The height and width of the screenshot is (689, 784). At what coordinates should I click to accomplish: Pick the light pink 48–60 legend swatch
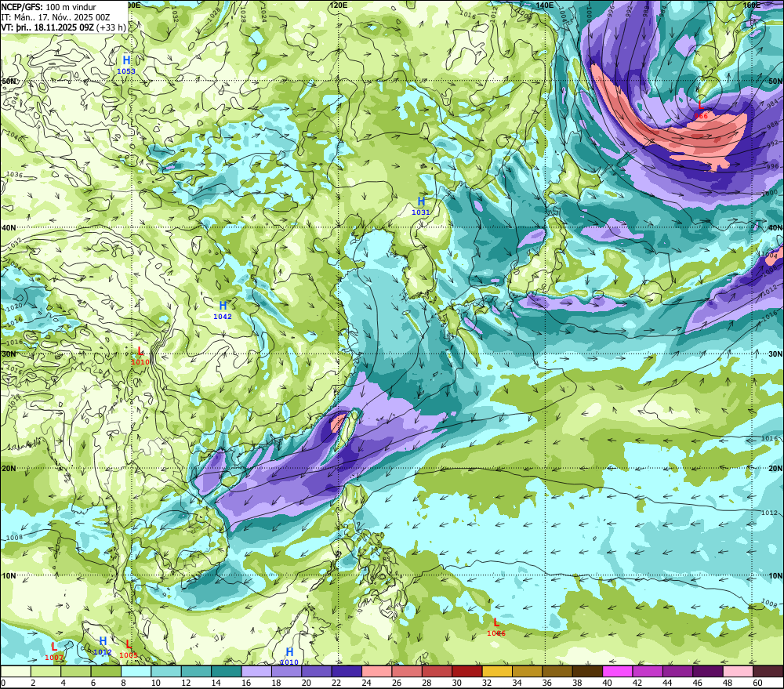(x=739, y=672)
